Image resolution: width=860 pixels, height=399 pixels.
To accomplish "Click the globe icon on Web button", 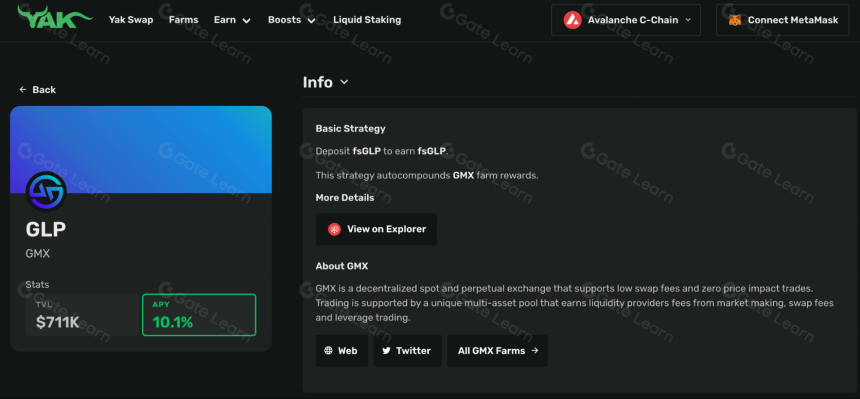I will [329, 351].
